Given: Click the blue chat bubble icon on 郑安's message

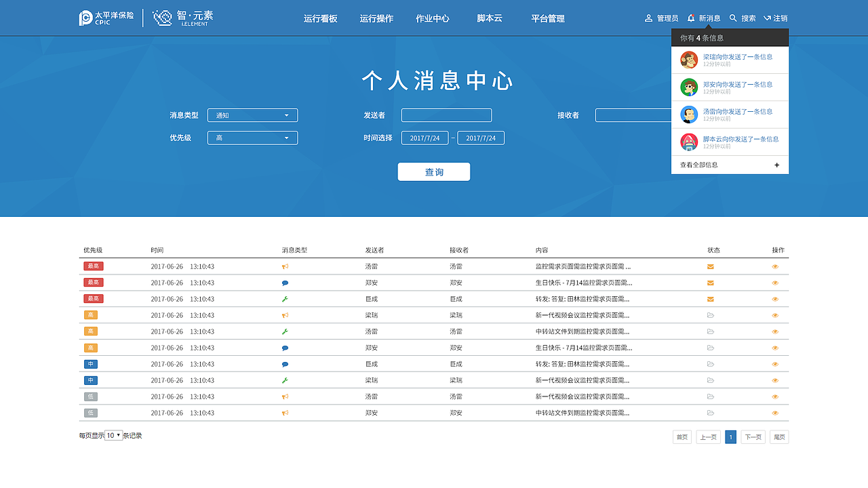Looking at the screenshot, I should pos(285,283).
